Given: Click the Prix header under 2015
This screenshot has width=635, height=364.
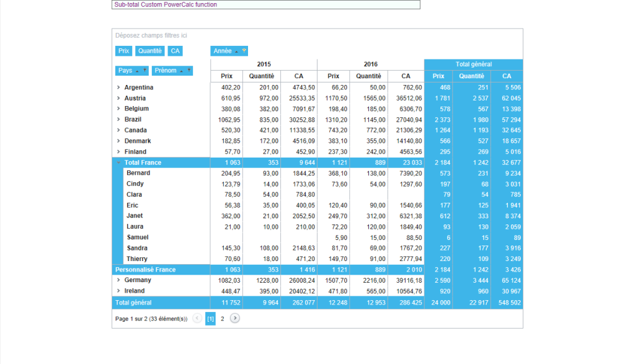Looking at the screenshot, I should point(227,76).
